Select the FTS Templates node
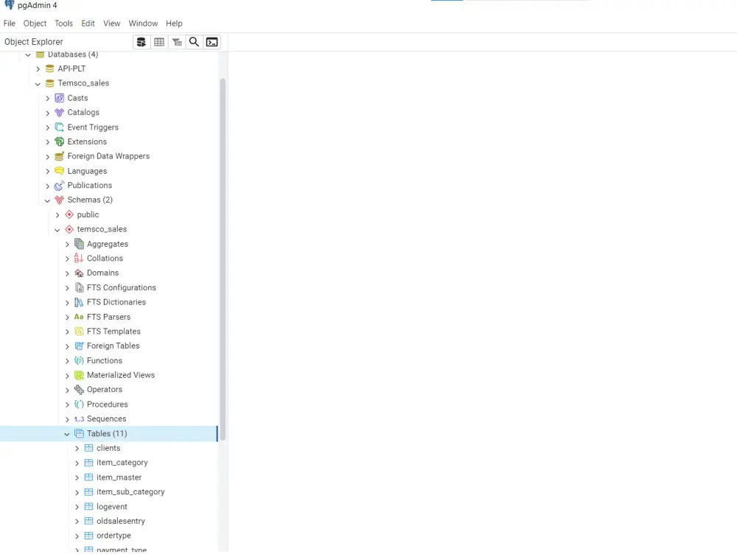The width and height of the screenshot is (737, 560). (113, 331)
